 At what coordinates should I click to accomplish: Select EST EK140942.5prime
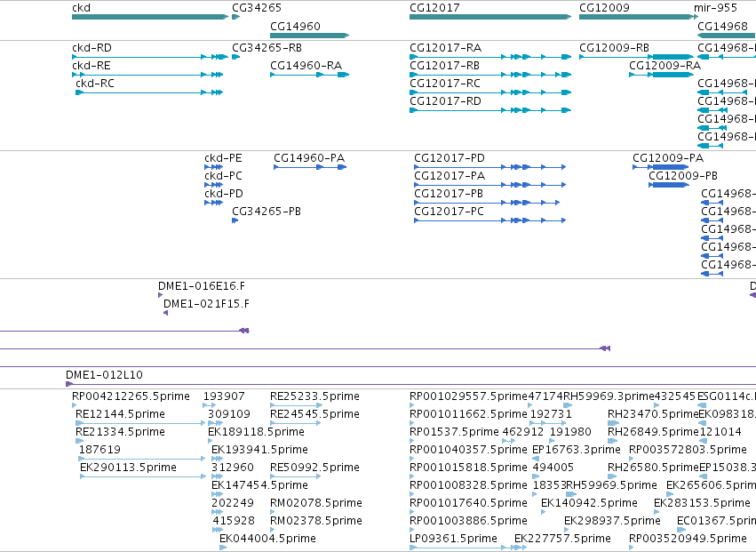(x=589, y=503)
